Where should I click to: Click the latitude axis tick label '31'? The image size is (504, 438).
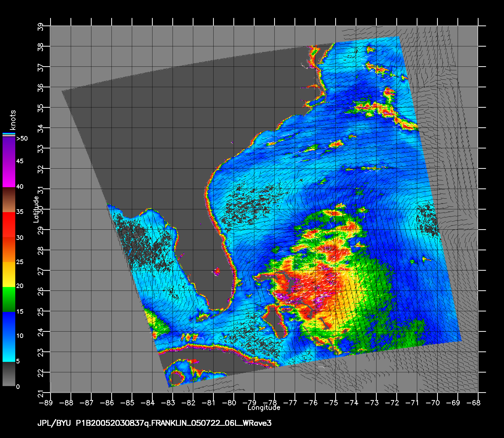click(40, 190)
